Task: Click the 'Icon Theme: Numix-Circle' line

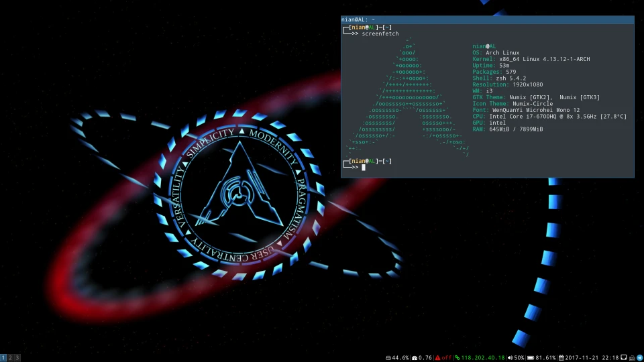Action: [513, 104]
